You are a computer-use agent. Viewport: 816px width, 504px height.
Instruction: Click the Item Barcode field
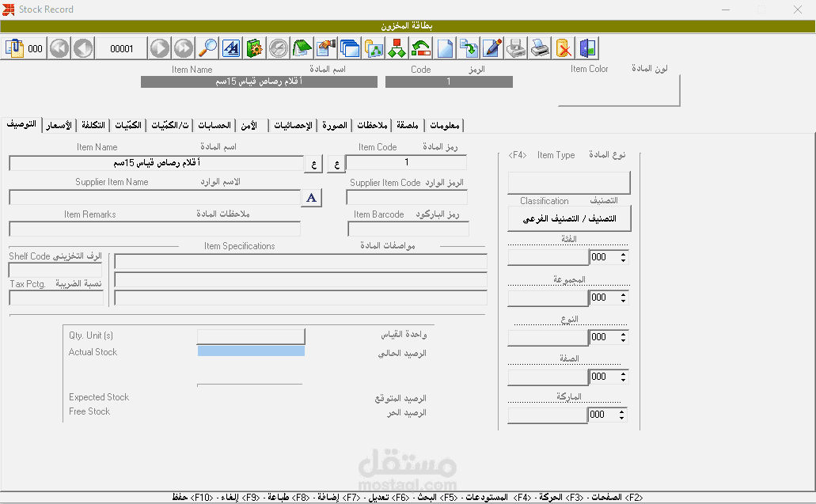tap(408, 229)
